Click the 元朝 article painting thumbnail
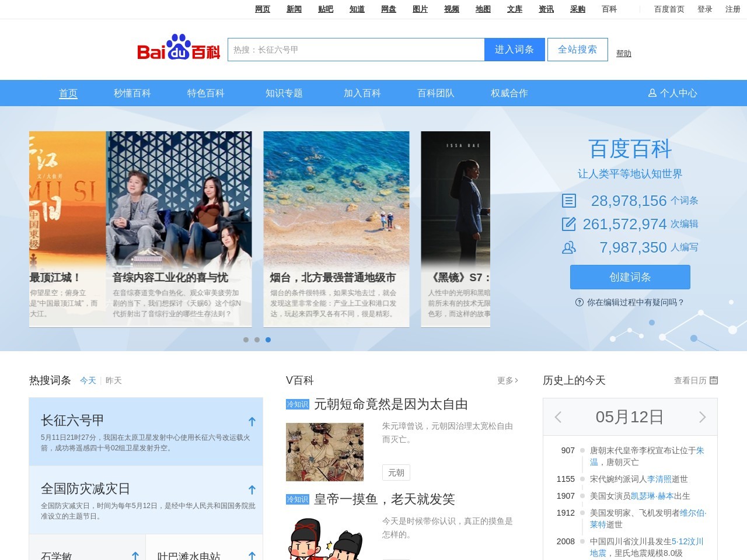 tap(324, 452)
